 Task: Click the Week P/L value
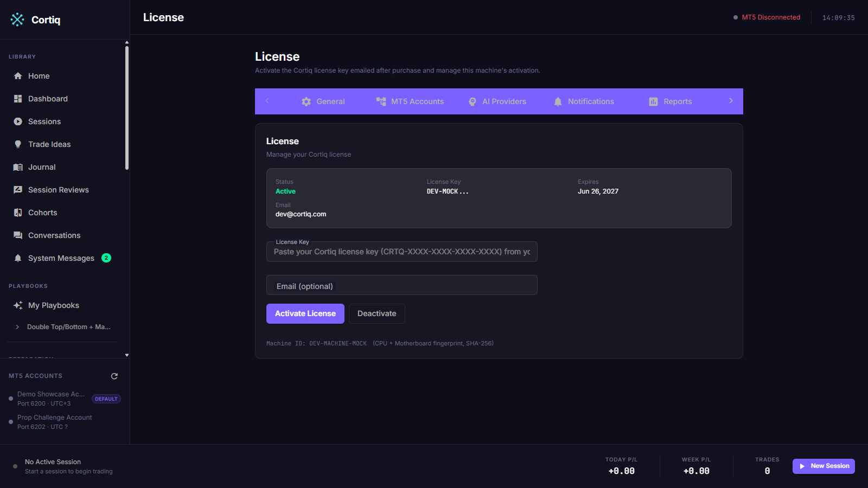click(696, 471)
